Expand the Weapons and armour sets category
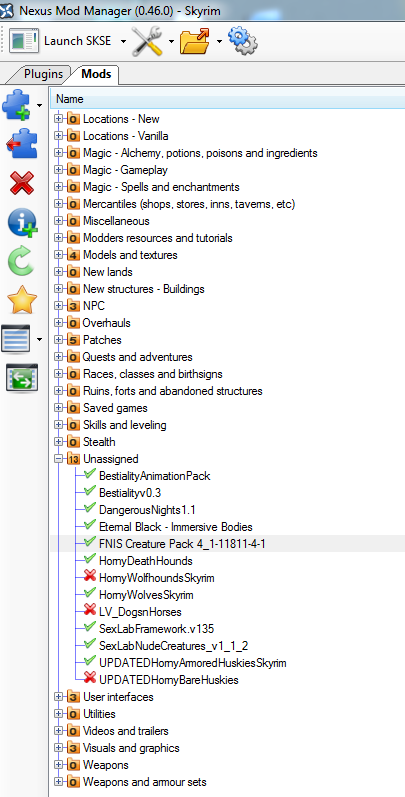 coord(59,782)
